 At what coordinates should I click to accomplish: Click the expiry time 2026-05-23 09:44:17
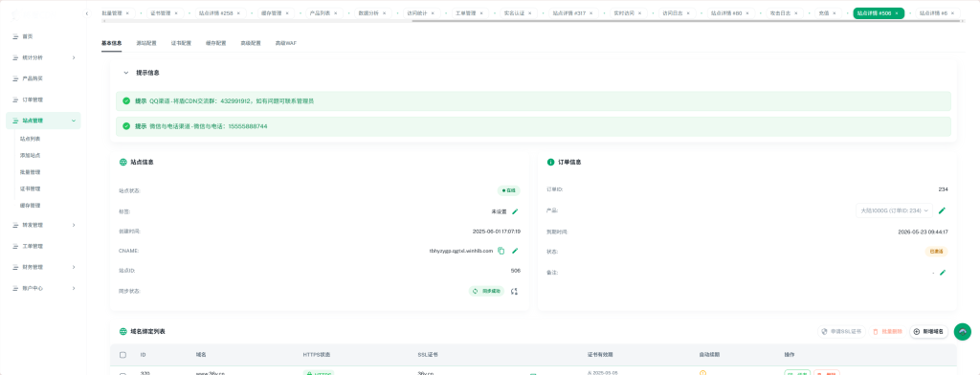point(924,232)
